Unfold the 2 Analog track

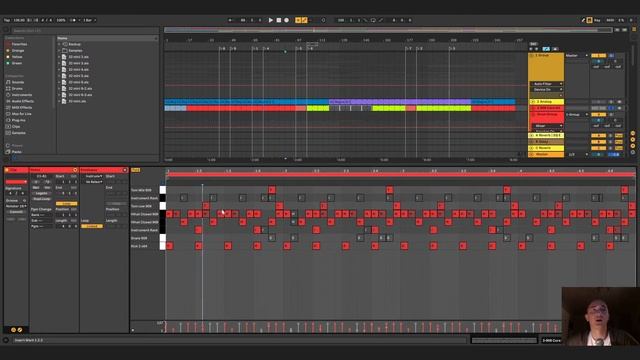[532, 102]
